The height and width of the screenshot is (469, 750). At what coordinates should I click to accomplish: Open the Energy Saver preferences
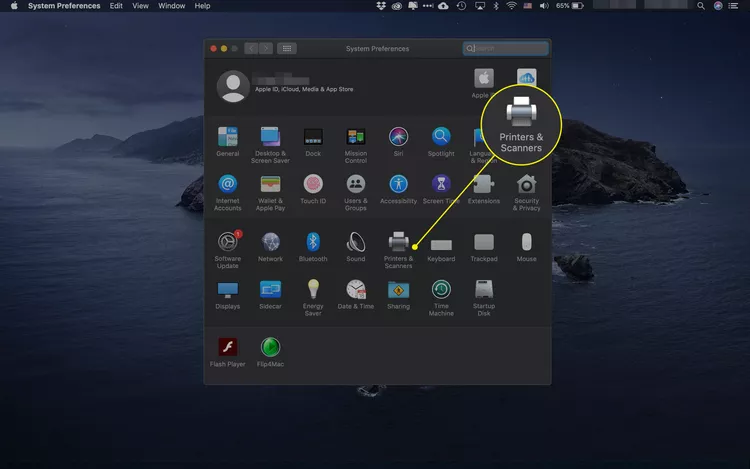click(313, 290)
